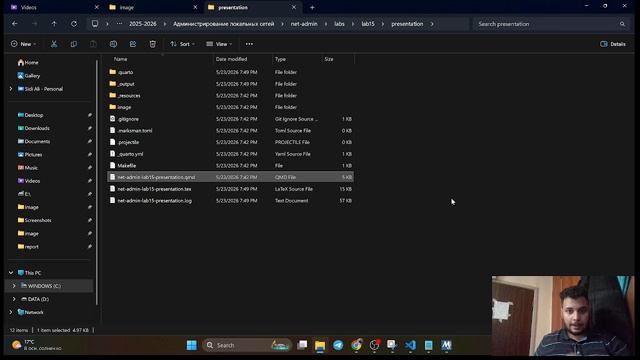Select net-admin-lab15-presentation.tex
The height and width of the screenshot is (360, 640).
[x=230, y=189]
